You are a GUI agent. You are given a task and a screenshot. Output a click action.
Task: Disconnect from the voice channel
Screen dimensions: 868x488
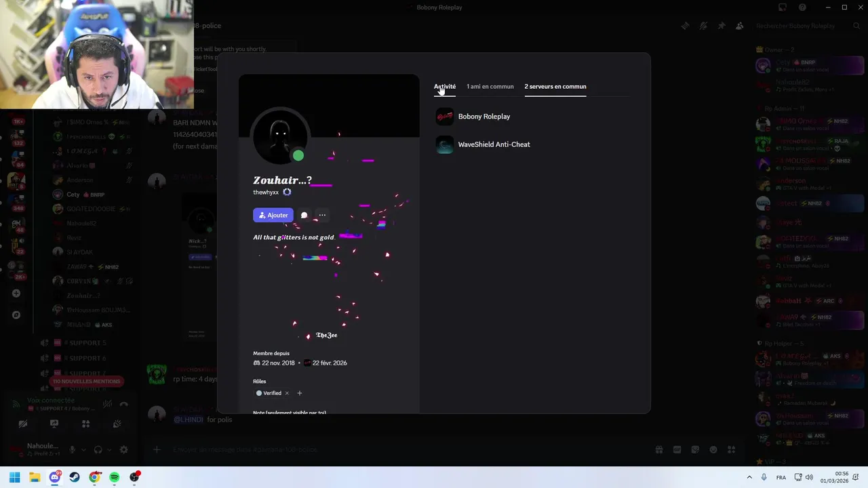123,404
